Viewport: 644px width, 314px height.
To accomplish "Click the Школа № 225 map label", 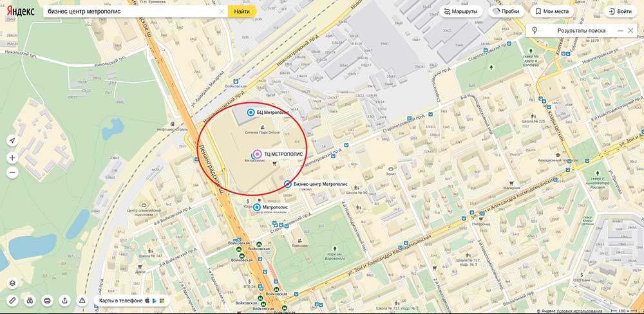I will [x=533, y=122].
